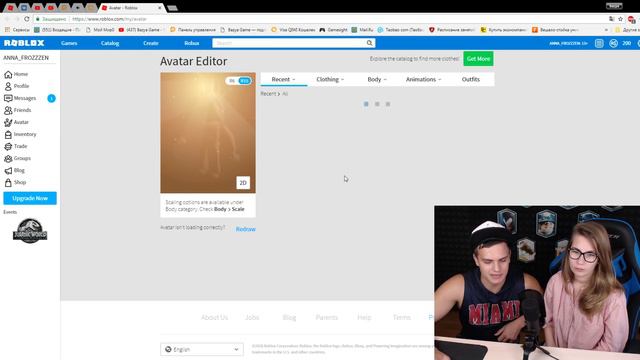Screen dimensions: 640x360
Task: Open Groups in the sidebar
Action: pyautogui.click(x=18, y=158)
